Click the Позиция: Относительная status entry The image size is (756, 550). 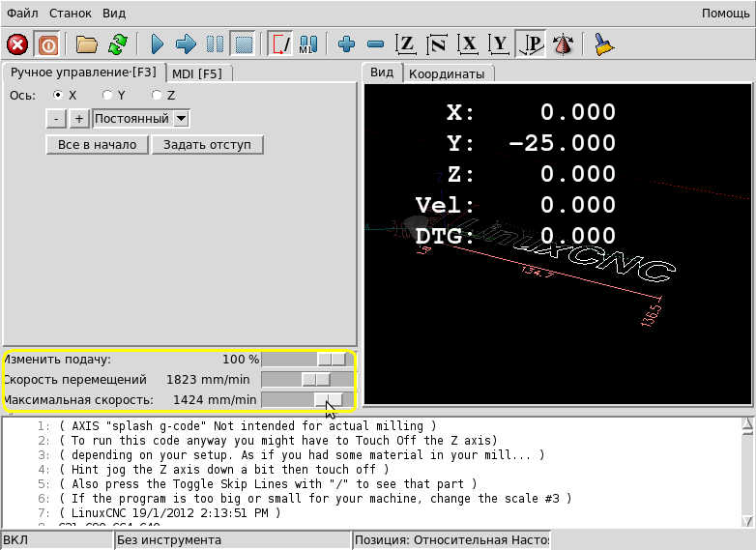click(x=451, y=540)
